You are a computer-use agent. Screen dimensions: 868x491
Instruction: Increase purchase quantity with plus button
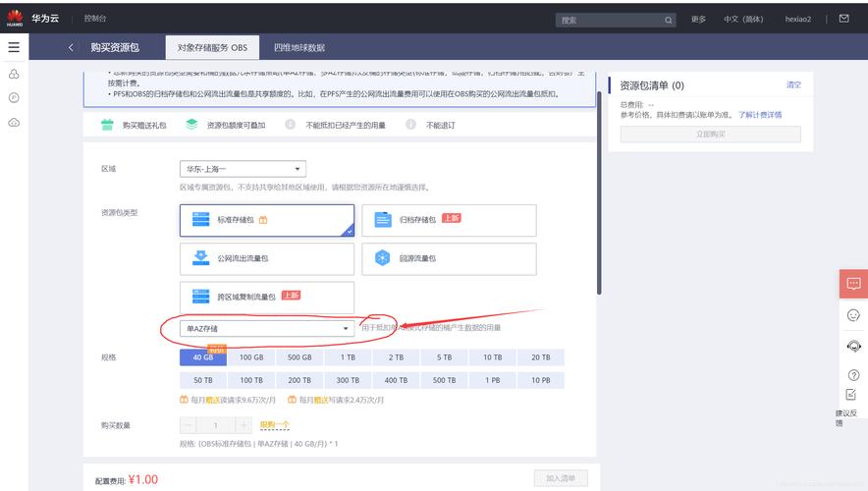pos(244,425)
